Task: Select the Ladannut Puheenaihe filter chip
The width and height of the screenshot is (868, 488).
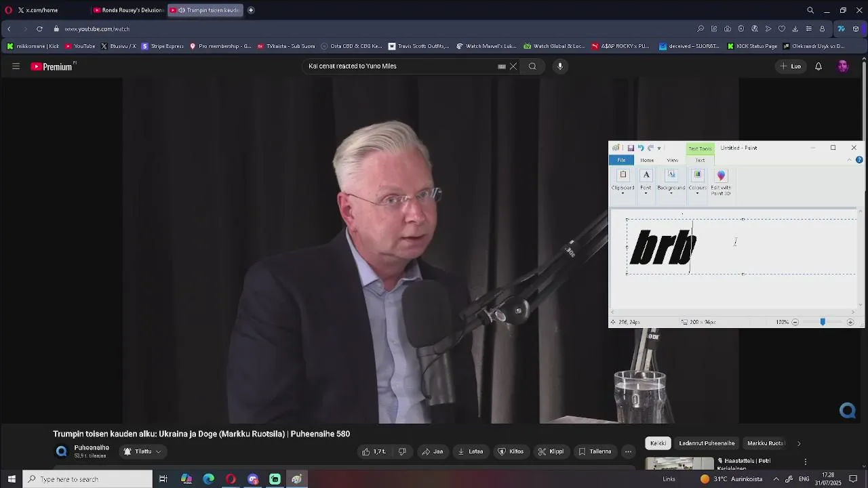Action: tap(707, 443)
